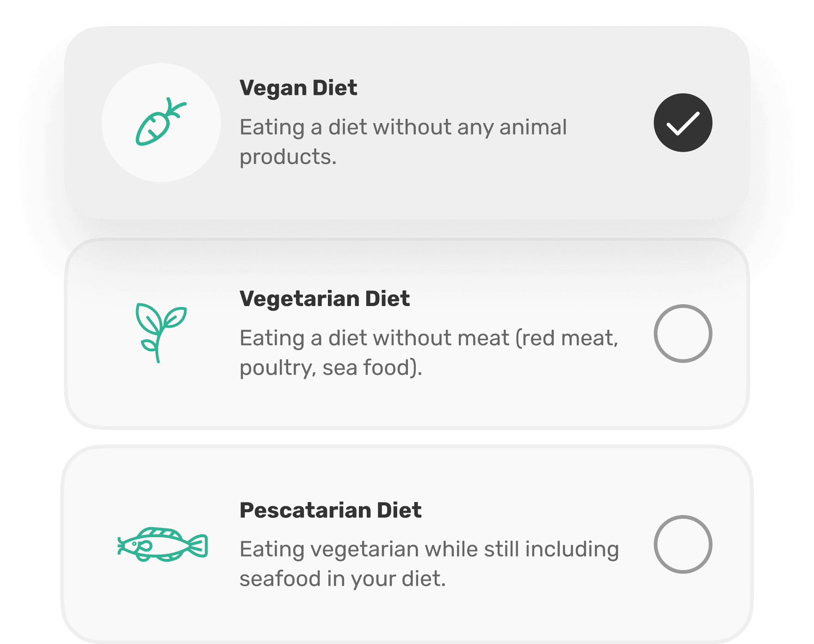This screenshot has height=644, width=814.
Task: Click the text "Eating a diet without meat (red meat,"
Action: [x=429, y=338]
